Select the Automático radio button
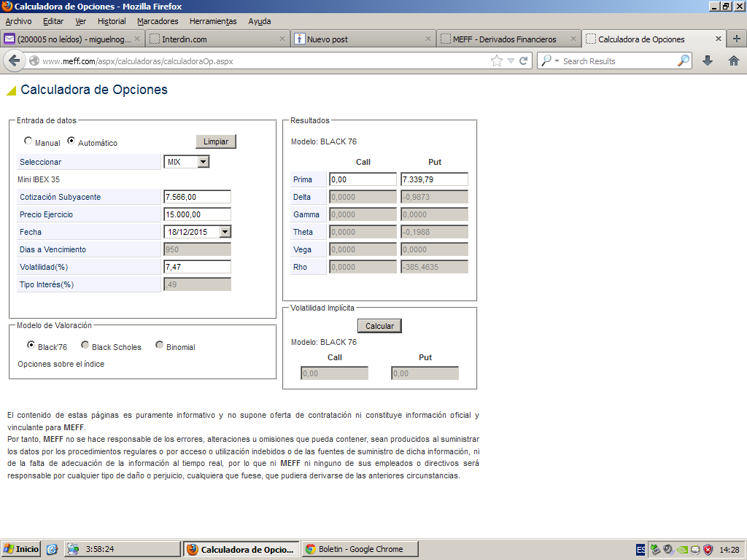The height and width of the screenshot is (560, 747). 71,141
